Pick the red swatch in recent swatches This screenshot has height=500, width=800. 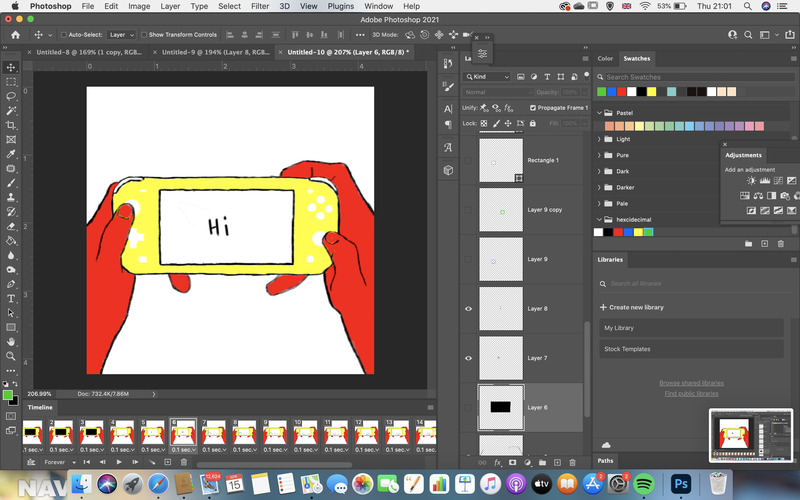[621, 92]
